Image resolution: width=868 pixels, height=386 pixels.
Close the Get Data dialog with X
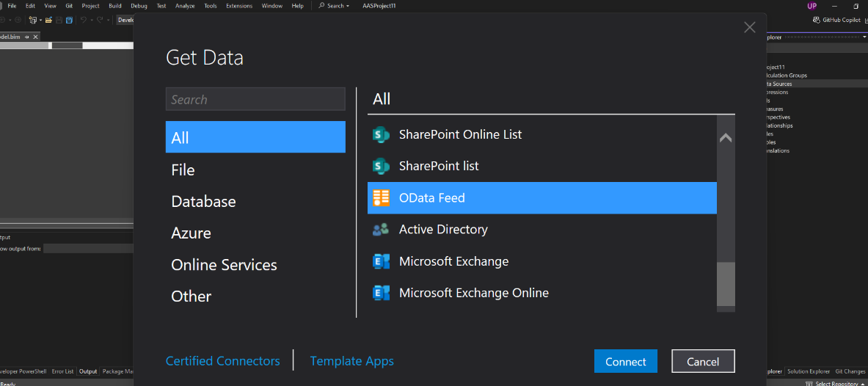[750, 27]
